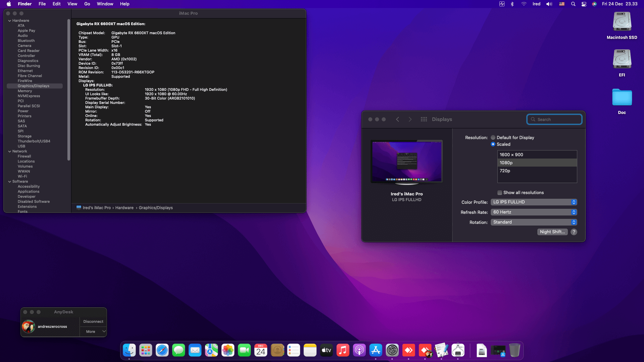Collapse Hardware section in System Information
This screenshot has height=362, width=644.
click(10, 21)
